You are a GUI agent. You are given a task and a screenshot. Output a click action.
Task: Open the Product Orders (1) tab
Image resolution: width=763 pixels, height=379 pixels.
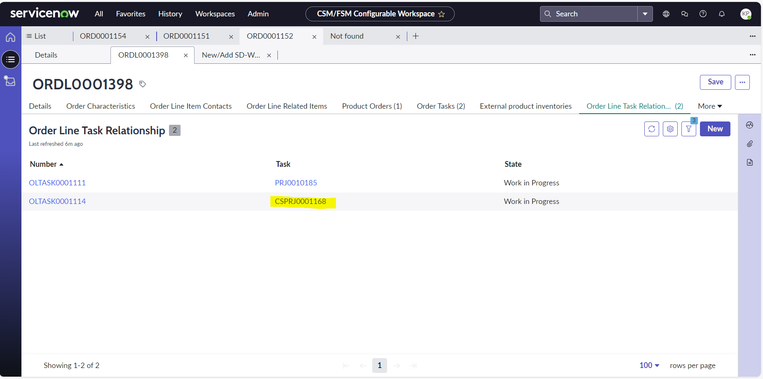(372, 106)
